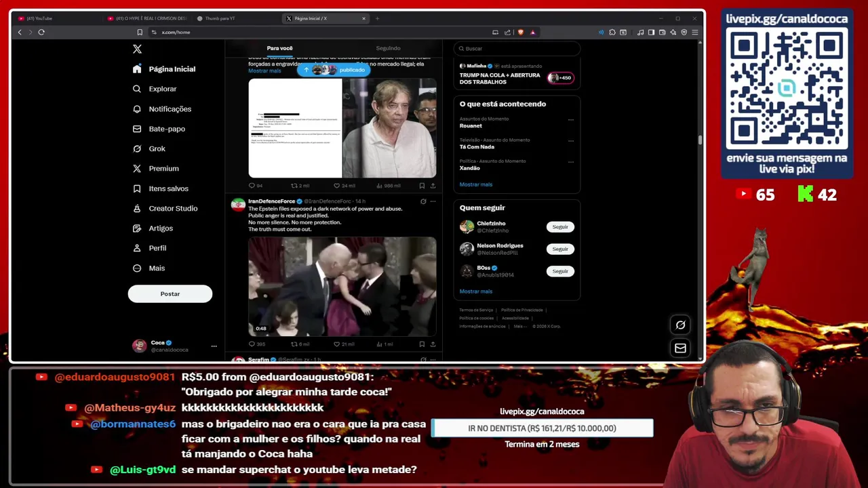
Task: Open Creator Studio in sidebar
Action: pos(165,208)
